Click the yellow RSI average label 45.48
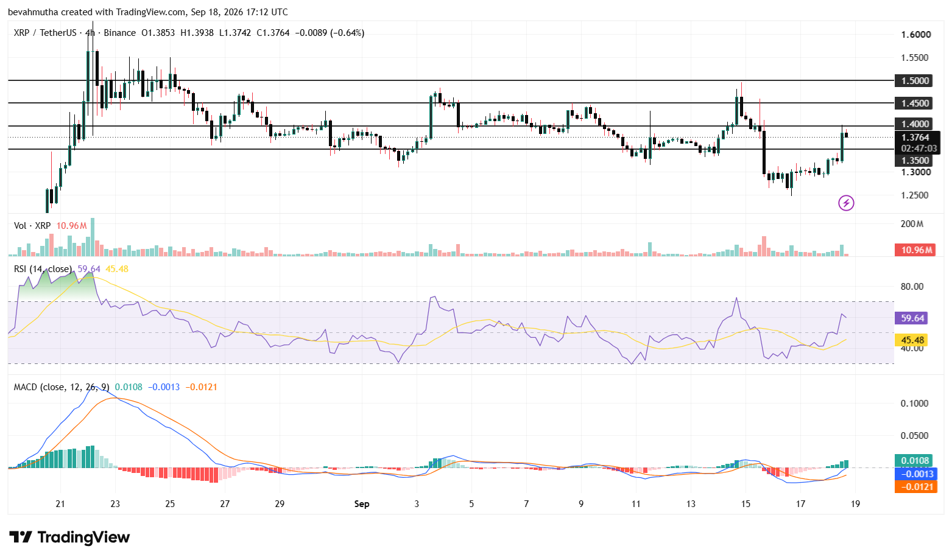 [x=912, y=340]
